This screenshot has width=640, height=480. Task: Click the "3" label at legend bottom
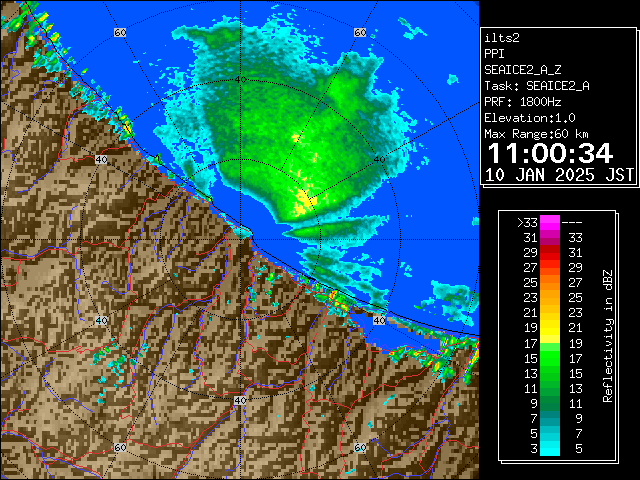(534, 449)
